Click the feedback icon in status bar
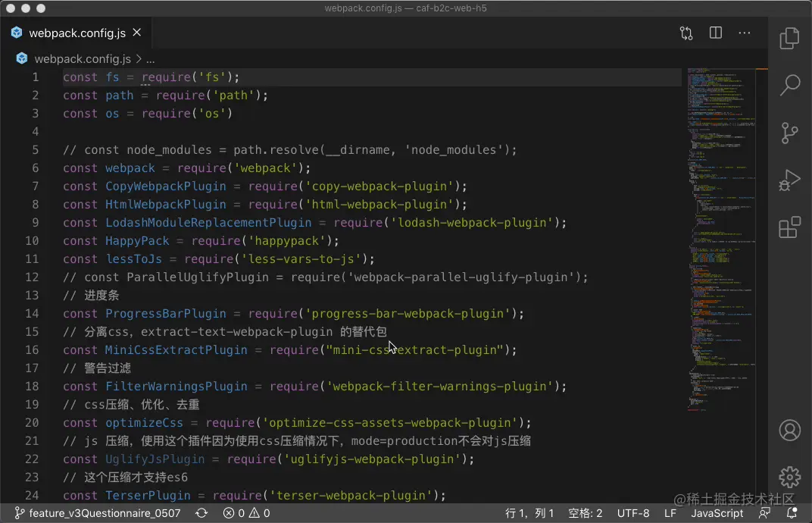This screenshot has height=523, width=812. [764, 513]
